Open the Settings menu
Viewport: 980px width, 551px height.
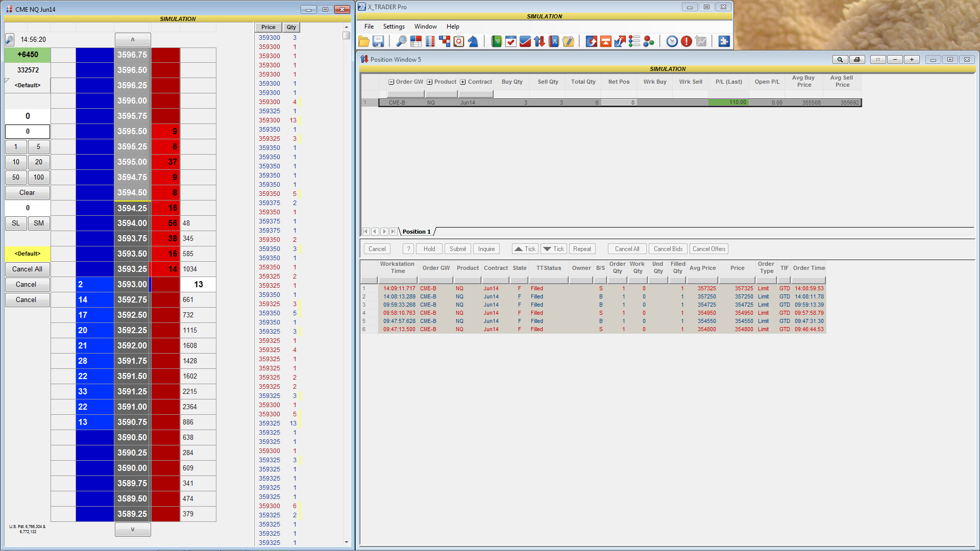pyautogui.click(x=394, y=27)
